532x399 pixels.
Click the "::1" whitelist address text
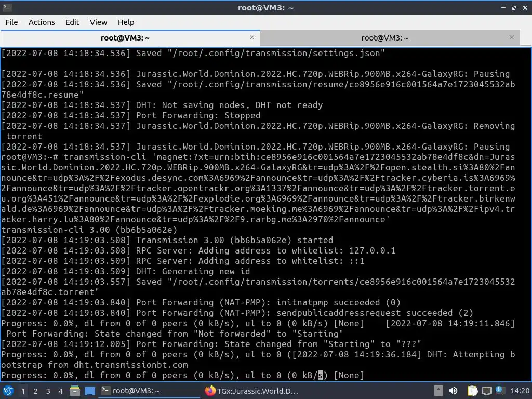(x=356, y=261)
